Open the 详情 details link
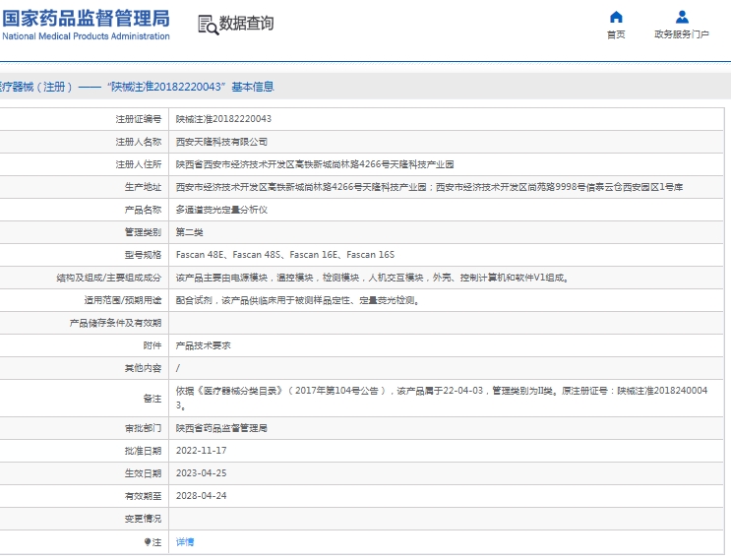 (x=185, y=542)
